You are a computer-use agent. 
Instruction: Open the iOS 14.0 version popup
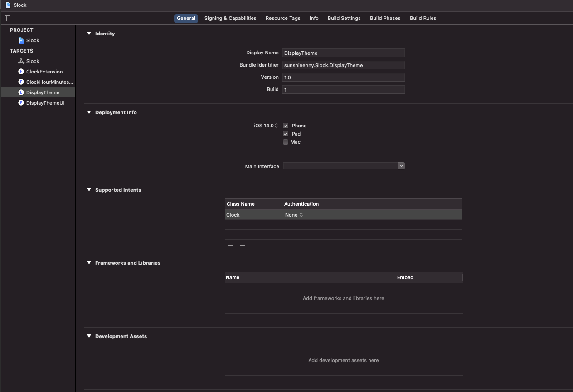pyautogui.click(x=266, y=126)
